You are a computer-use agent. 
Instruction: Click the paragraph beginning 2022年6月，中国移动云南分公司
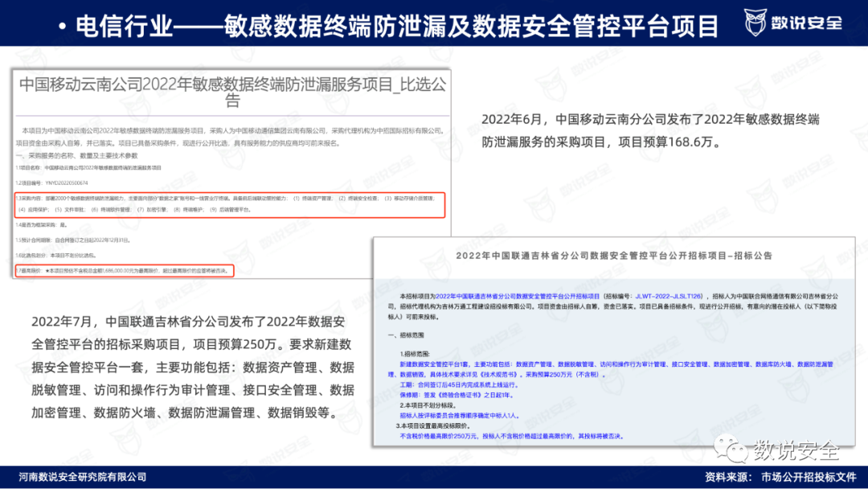650,131
